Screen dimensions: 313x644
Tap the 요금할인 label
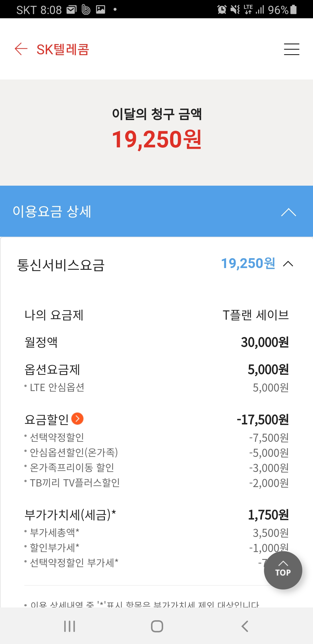[x=46, y=419]
